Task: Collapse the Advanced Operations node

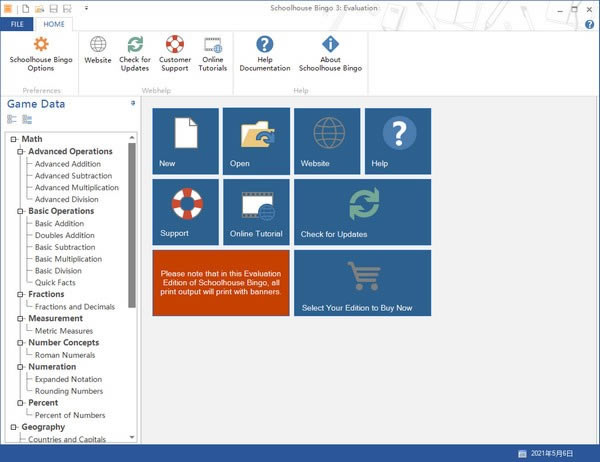Action: (21, 152)
